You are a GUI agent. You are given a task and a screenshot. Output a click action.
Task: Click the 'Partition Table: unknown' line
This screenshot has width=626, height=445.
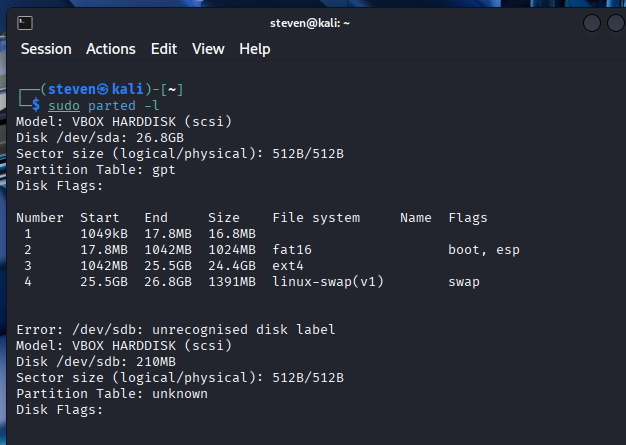pos(112,393)
